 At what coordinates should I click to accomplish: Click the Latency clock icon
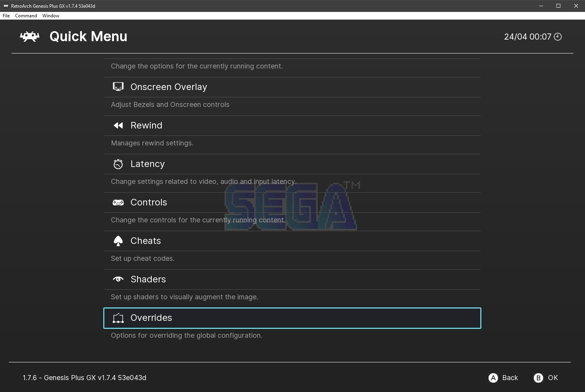[x=118, y=164]
